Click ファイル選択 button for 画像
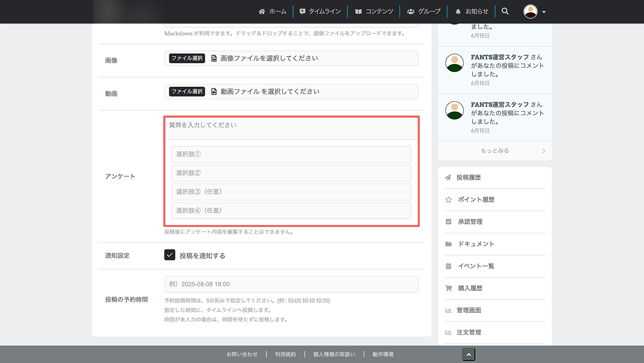This screenshot has width=644, height=363. coord(187,58)
